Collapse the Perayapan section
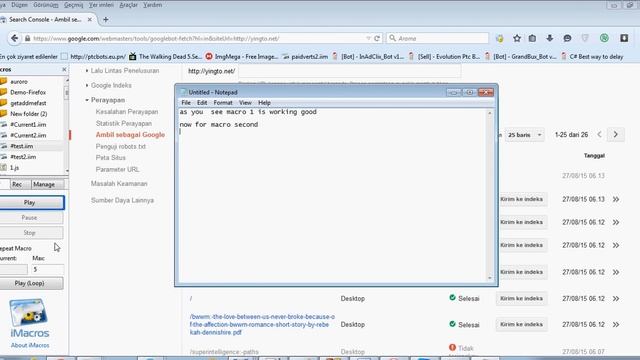The image size is (640, 360). coord(108,100)
